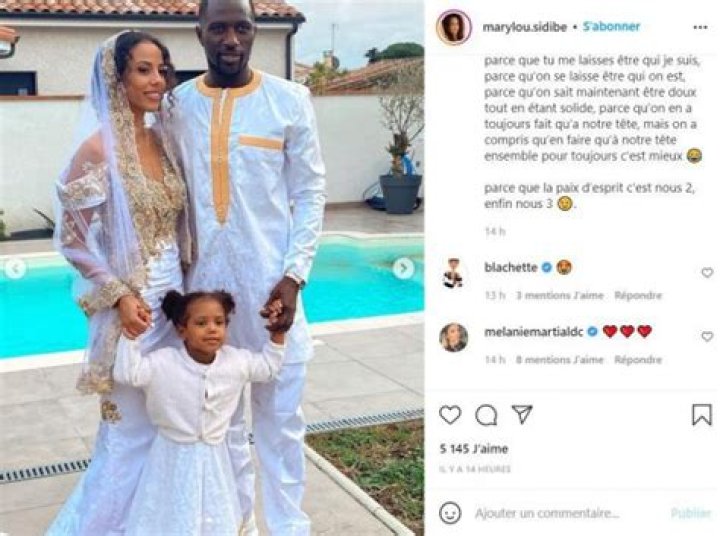
Task: Go to next photo with right arrow
Action: (403, 269)
